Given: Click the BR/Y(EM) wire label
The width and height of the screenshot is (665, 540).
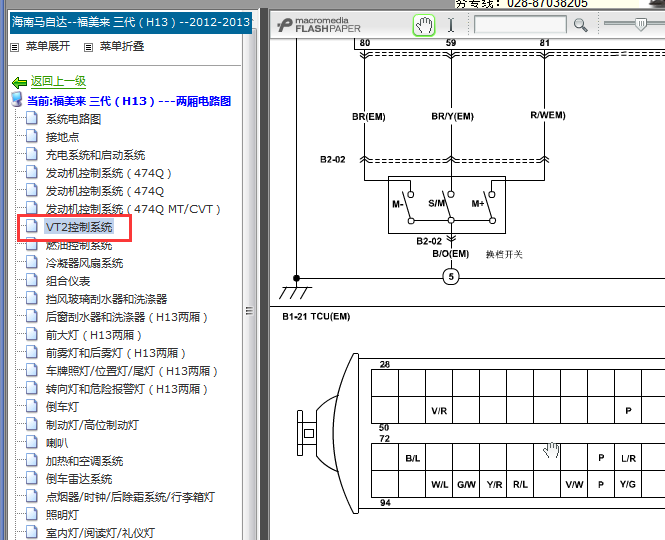Looking at the screenshot, I should pyautogui.click(x=452, y=116).
